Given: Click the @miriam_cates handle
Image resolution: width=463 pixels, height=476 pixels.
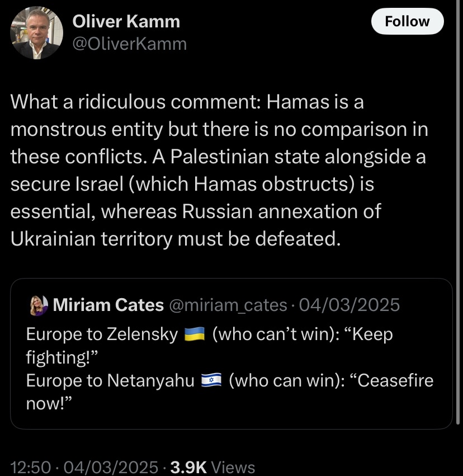Looking at the screenshot, I should click(x=228, y=305).
